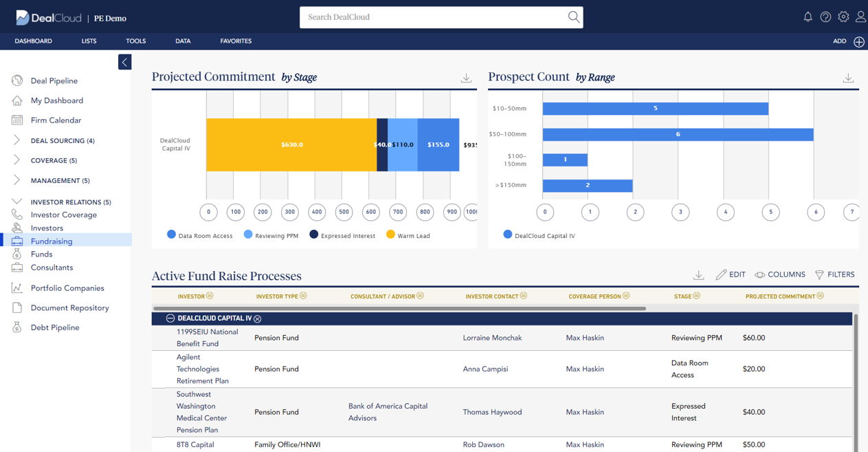
Task: Click the yellow $630.0 Warm Lead bar segment
Action: [291, 145]
